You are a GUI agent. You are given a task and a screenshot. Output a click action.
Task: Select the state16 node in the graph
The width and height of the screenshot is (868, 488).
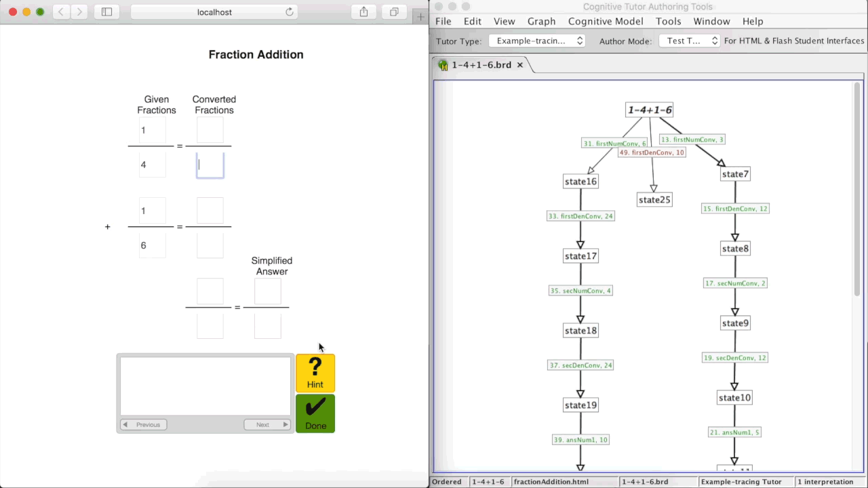(x=580, y=181)
